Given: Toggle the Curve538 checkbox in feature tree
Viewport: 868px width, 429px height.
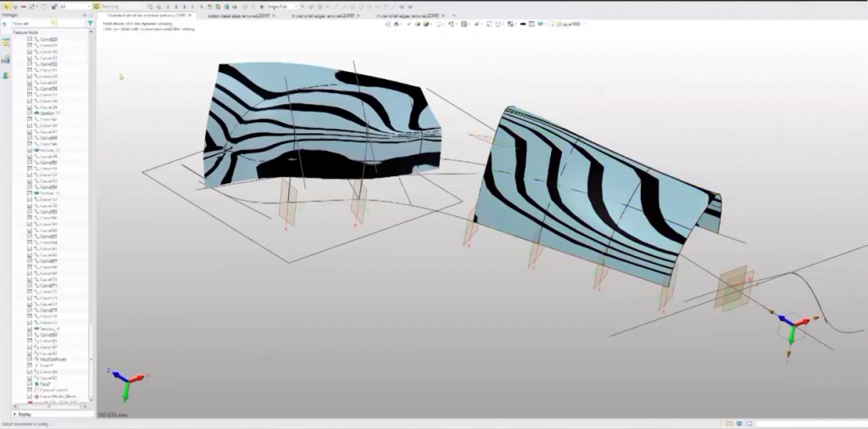Looking at the screenshot, I should click(x=31, y=88).
